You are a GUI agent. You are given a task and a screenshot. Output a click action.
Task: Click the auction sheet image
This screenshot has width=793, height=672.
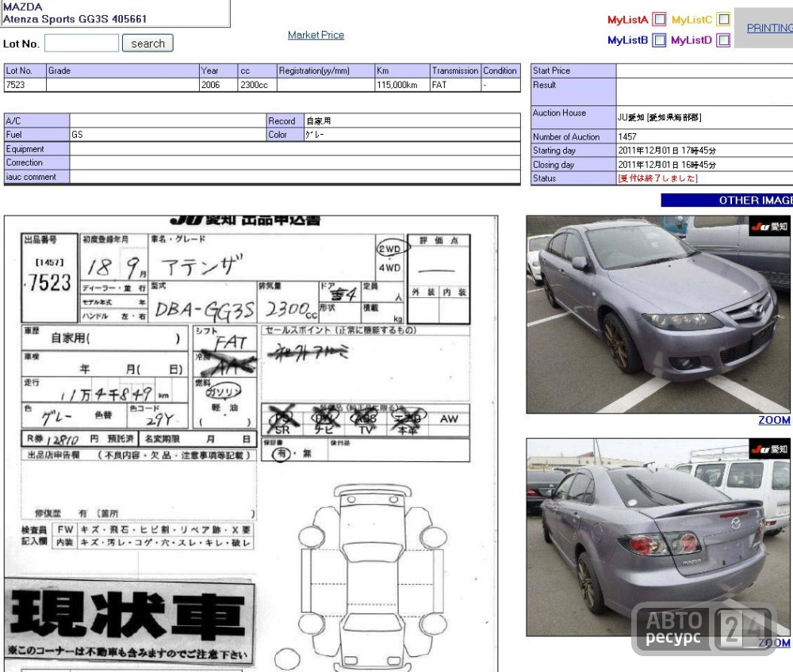[251, 444]
